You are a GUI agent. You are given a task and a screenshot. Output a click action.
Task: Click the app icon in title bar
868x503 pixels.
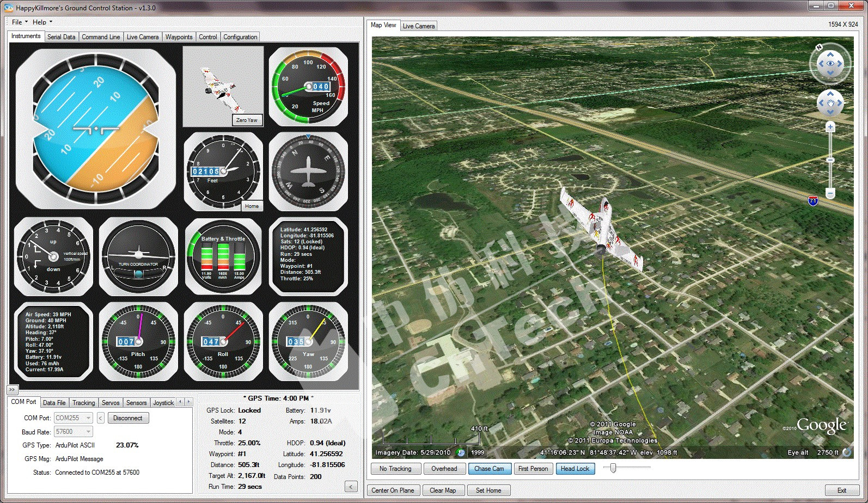pos(8,8)
